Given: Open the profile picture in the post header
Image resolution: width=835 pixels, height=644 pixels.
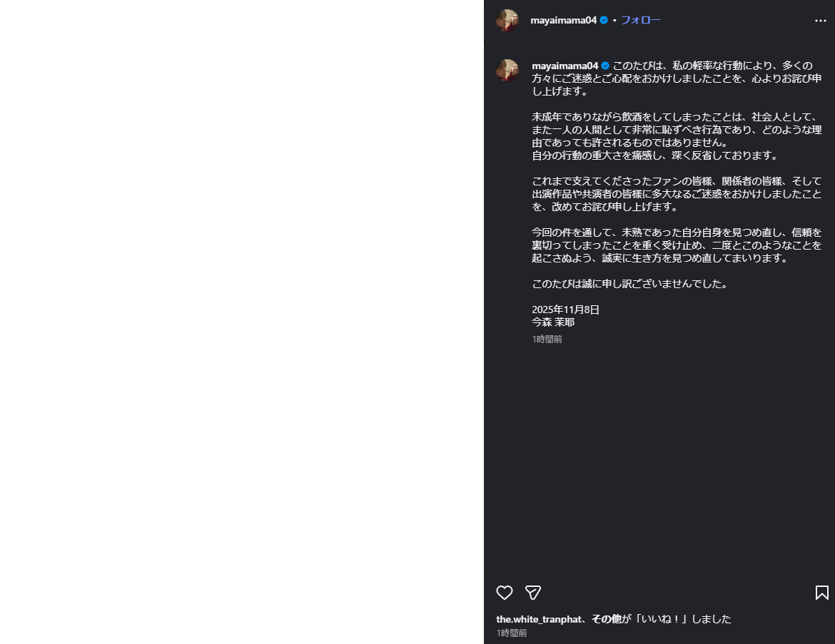Looking at the screenshot, I should 507,20.
